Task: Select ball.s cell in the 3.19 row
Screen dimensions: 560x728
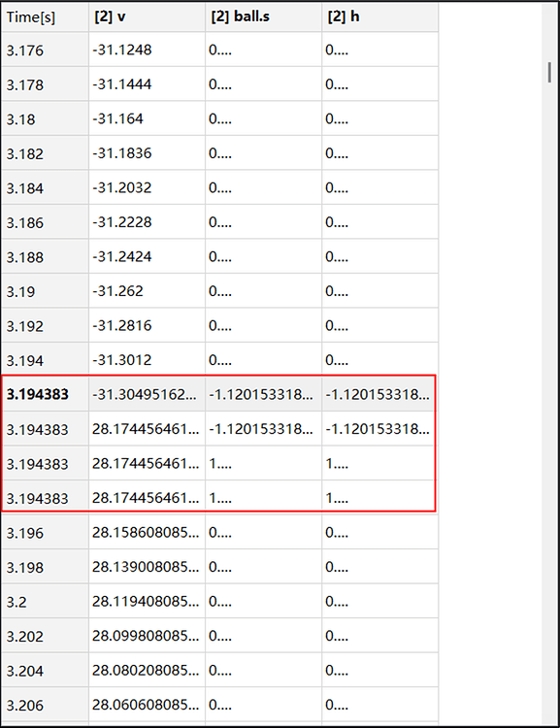Action: pyautogui.click(x=264, y=290)
